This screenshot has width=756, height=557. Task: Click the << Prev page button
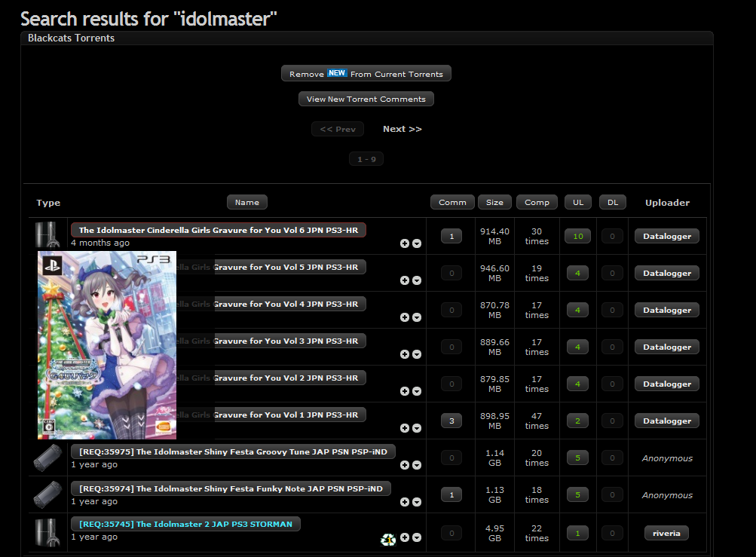tap(338, 129)
